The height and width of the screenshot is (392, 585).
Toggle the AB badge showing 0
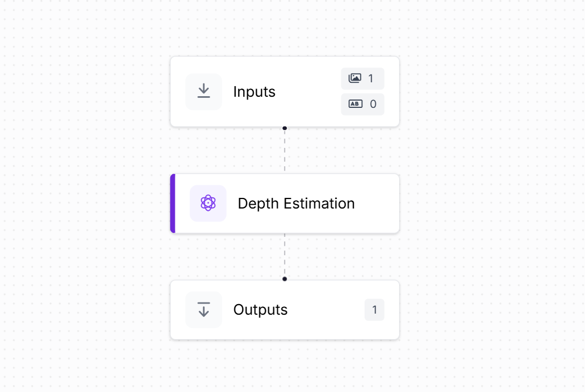tap(362, 104)
